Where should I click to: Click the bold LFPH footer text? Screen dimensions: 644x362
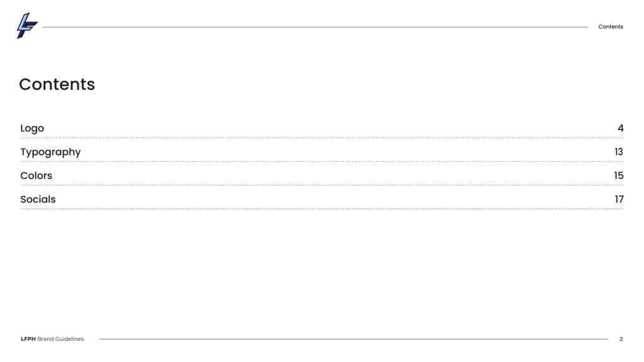(28, 339)
